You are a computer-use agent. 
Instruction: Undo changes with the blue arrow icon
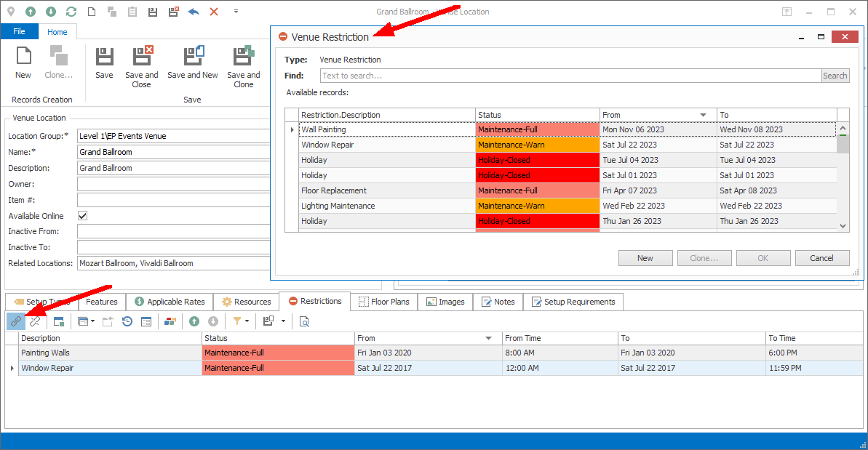point(194,11)
